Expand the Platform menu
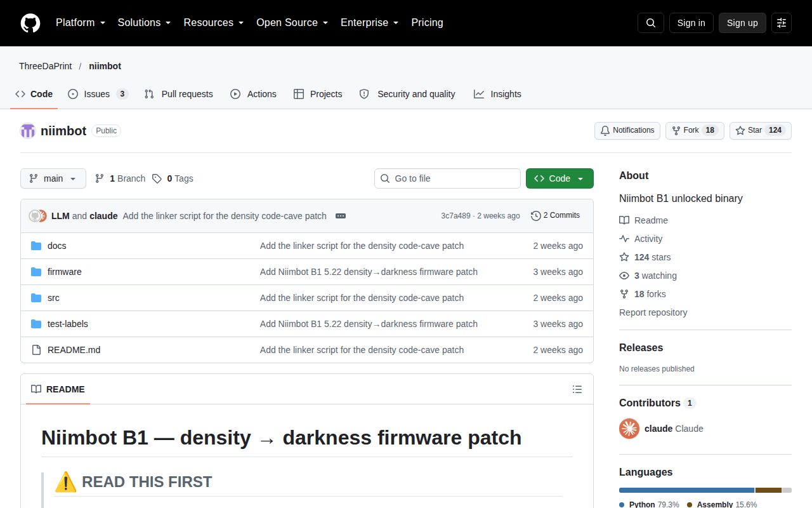Screen dimensions: 812x508 (x=81, y=23)
